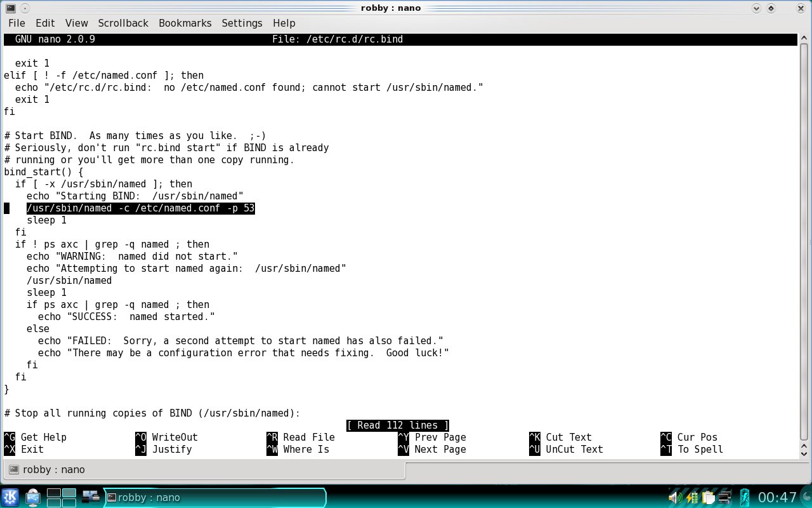Click the '^W Where Is' shortcut label
Image resolution: width=812 pixels, height=508 pixels.
[x=298, y=450]
